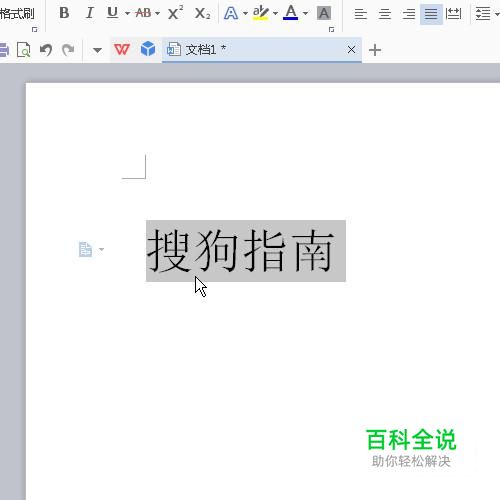Open font color dropdown arrow
500x500 pixels.
tap(305, 14)
